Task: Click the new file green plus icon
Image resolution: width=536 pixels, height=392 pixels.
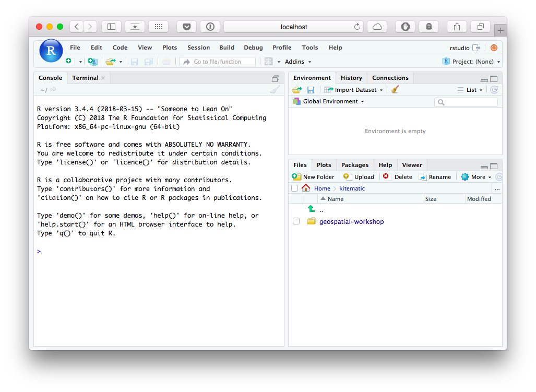Action: (x=69, y=61)
